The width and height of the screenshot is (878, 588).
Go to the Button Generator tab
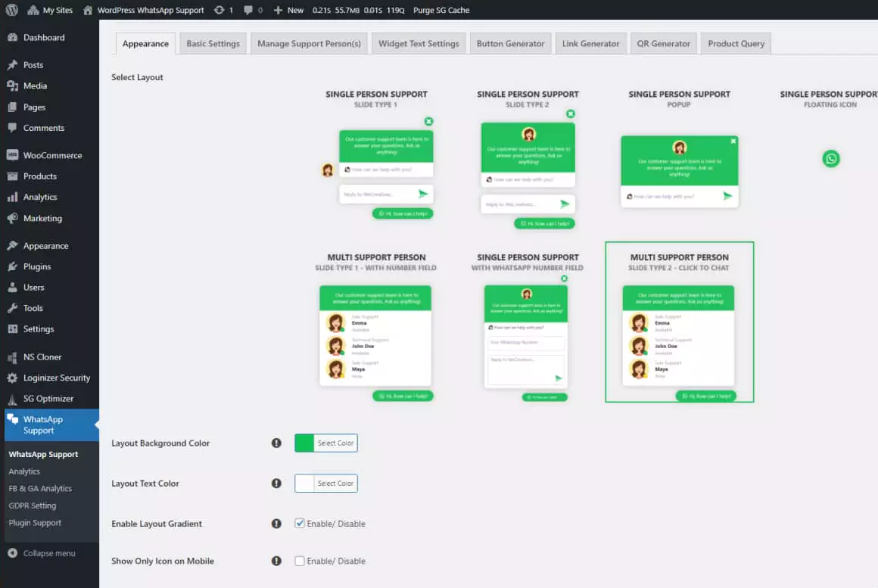(x=511, y=44)
